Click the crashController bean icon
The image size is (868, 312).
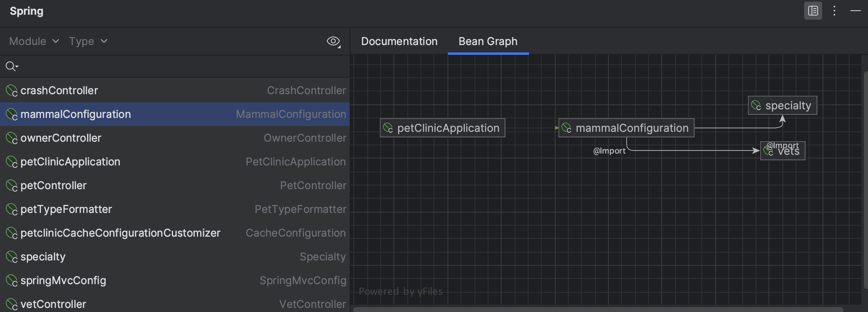pos(11,90)
